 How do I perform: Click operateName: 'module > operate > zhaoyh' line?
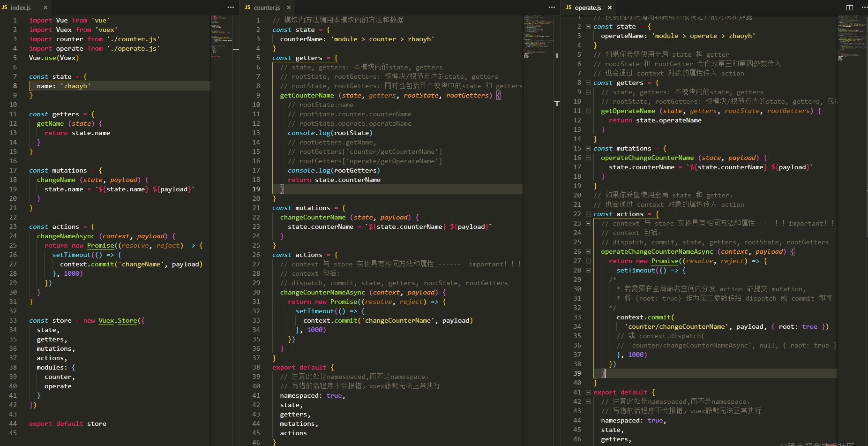678,36
